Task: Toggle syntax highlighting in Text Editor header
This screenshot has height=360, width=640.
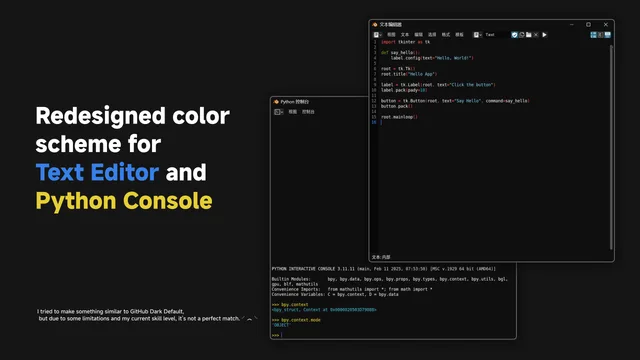Action: [608, 35]
